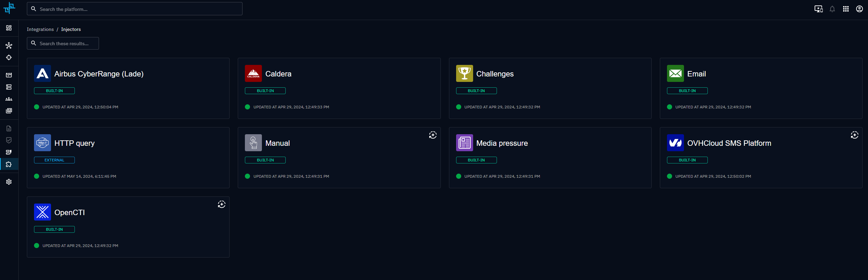Click the notification bell icon

[x=832, y=9]
